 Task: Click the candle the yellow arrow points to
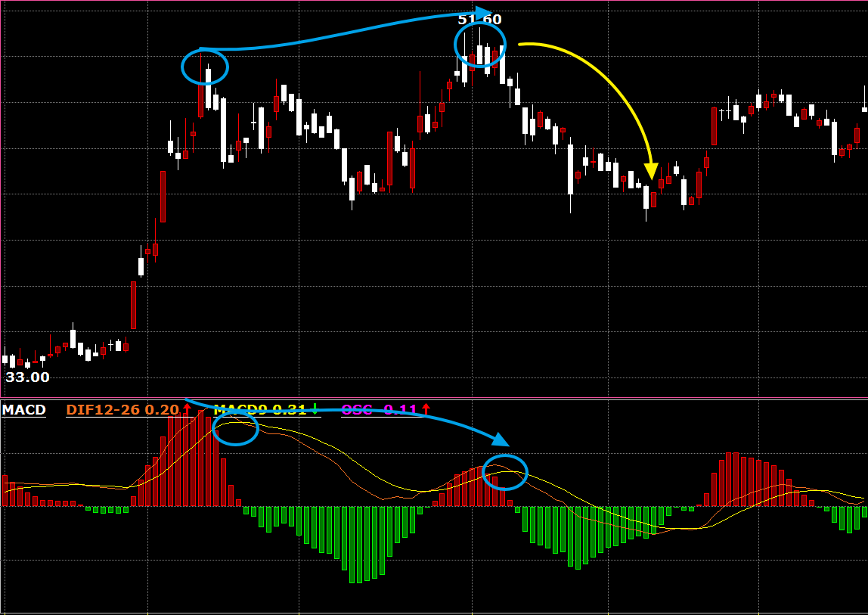click(x=646, y=198)
